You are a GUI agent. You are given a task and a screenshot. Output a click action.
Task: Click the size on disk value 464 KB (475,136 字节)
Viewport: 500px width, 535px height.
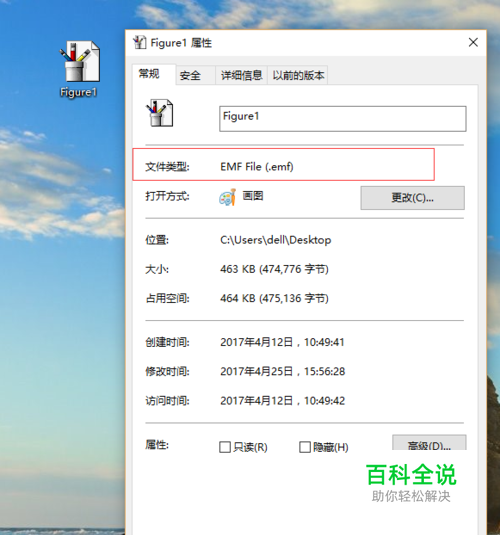point(274,299)
